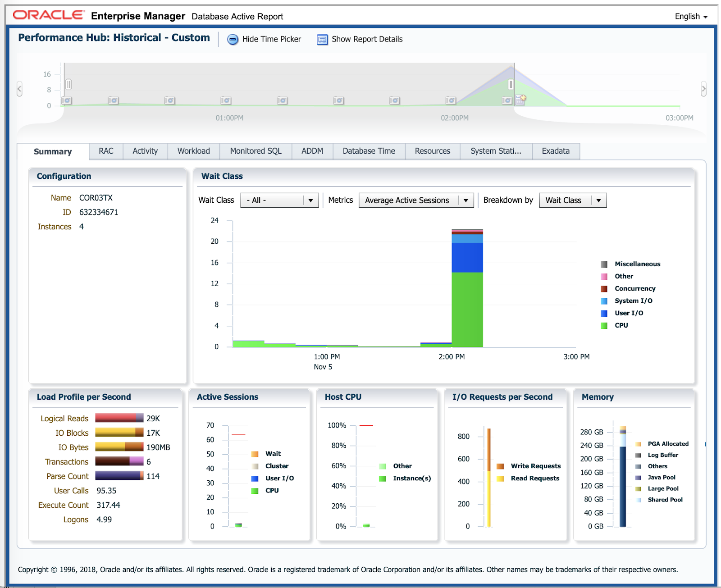Open the Wait Class '- All -' dropdown

(310, 200)
